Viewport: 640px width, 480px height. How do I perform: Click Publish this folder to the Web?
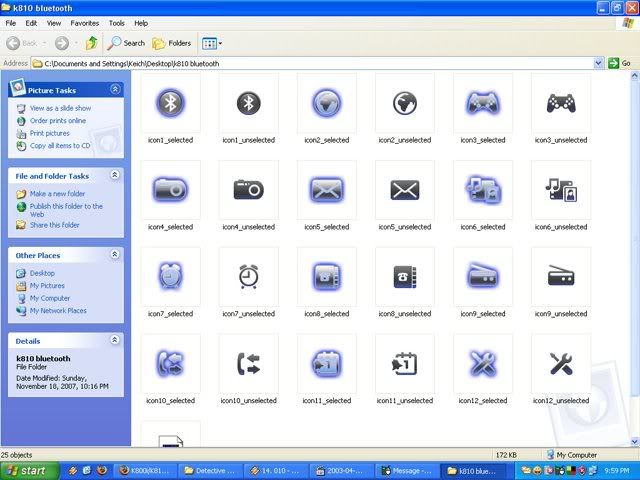click(x=66, y=210)
